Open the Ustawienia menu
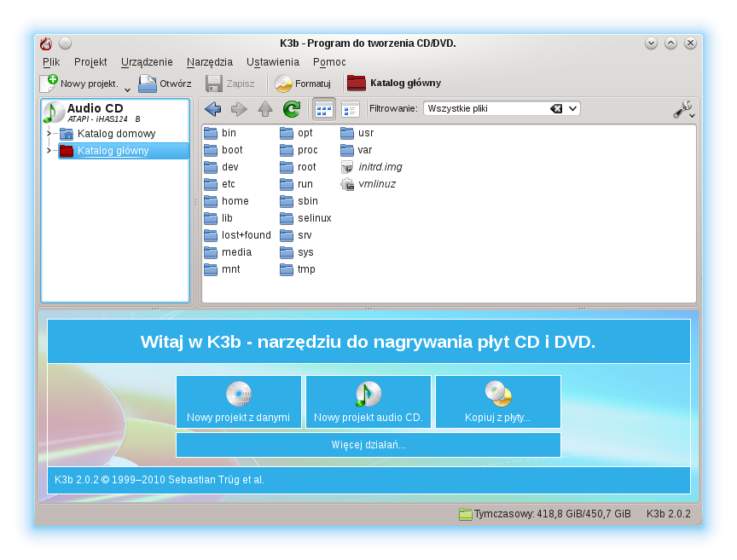Screen dimensions: 737x560 273,62
